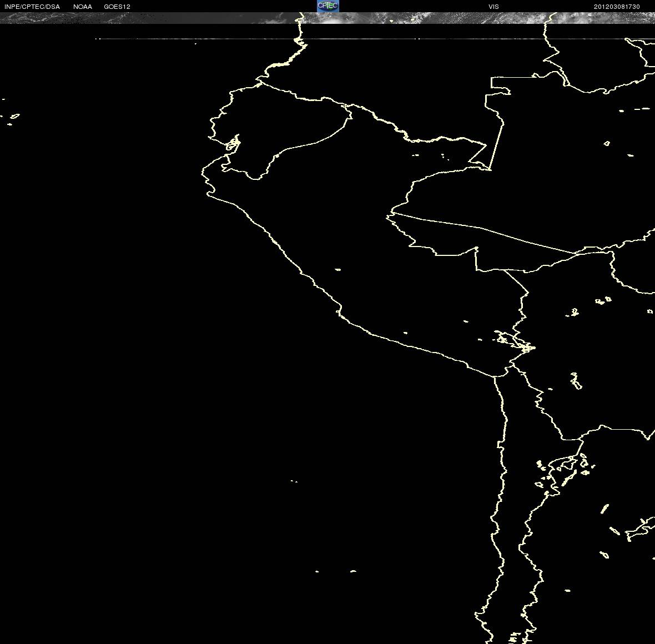Click the GOES12 satellite label
This screenshot has height=644, width=655.
117,7
